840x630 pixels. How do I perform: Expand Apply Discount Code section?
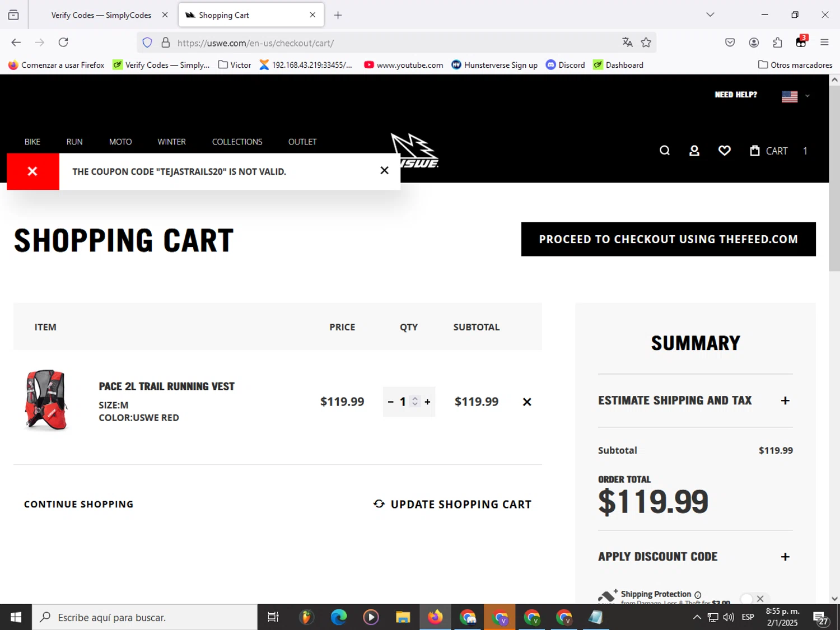pos(695,557)
